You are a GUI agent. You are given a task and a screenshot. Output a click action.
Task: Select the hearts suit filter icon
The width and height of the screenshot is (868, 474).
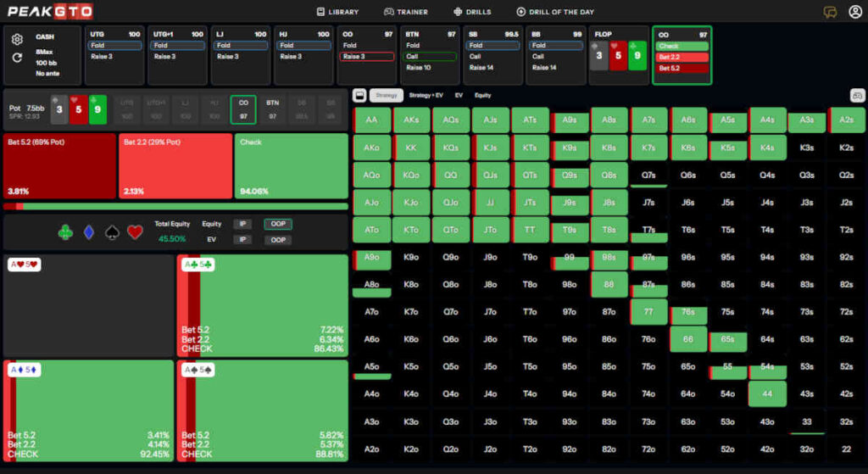tap(135, 232)
